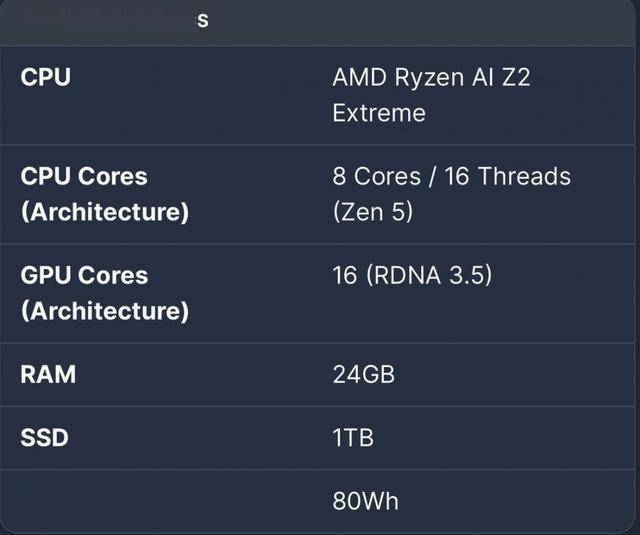Viewport: 640px width, 535px height.
Task: Click the GPU Cores label text
Action: pos(84,275)
